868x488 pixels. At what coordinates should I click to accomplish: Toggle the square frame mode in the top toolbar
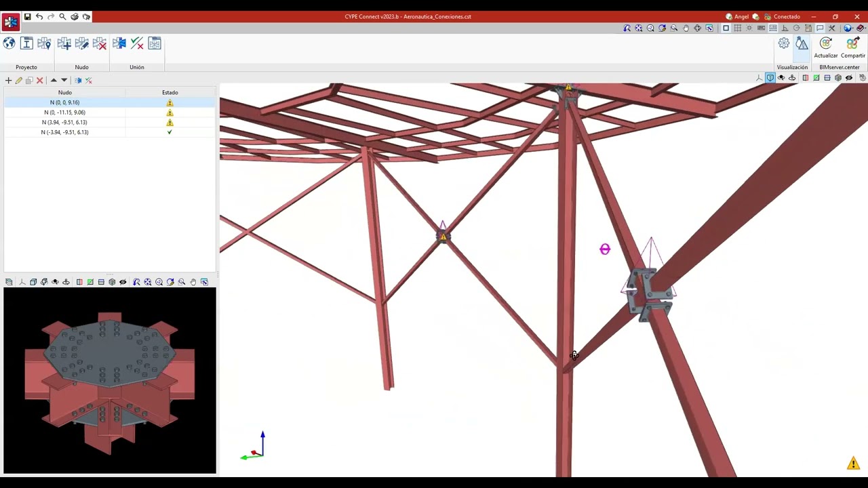[x=726, y=28]
